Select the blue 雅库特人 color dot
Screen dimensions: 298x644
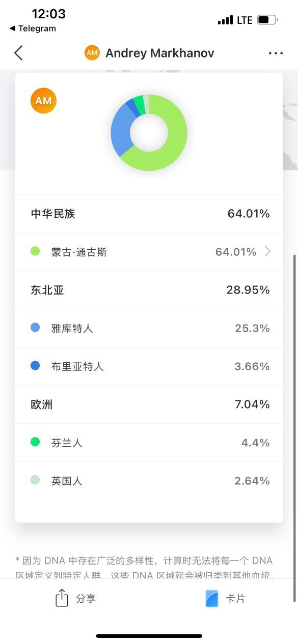tap(35, 328)
